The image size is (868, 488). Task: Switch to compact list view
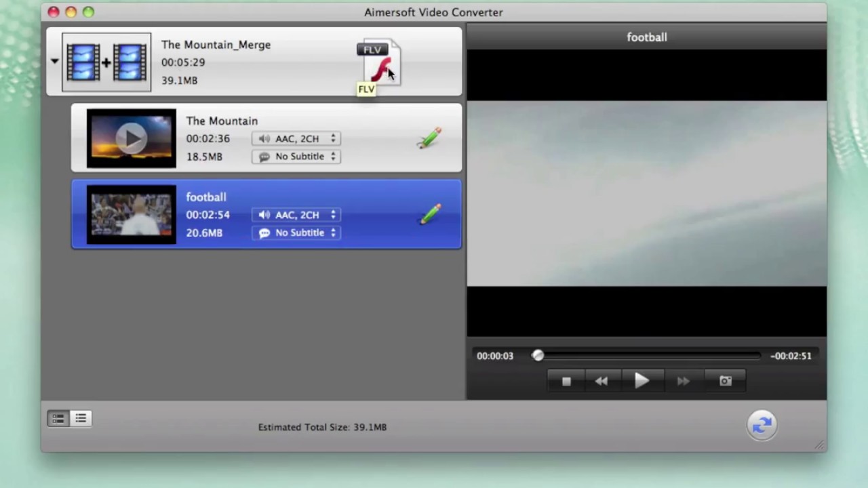click(81, 418)
